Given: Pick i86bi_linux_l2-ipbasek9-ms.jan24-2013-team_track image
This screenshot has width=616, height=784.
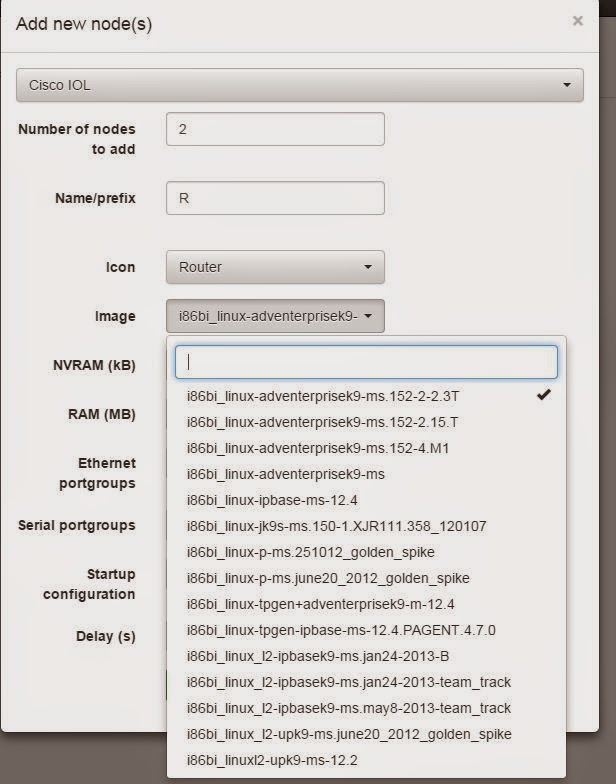Looking at the screenshot, I should click(366, 682).
